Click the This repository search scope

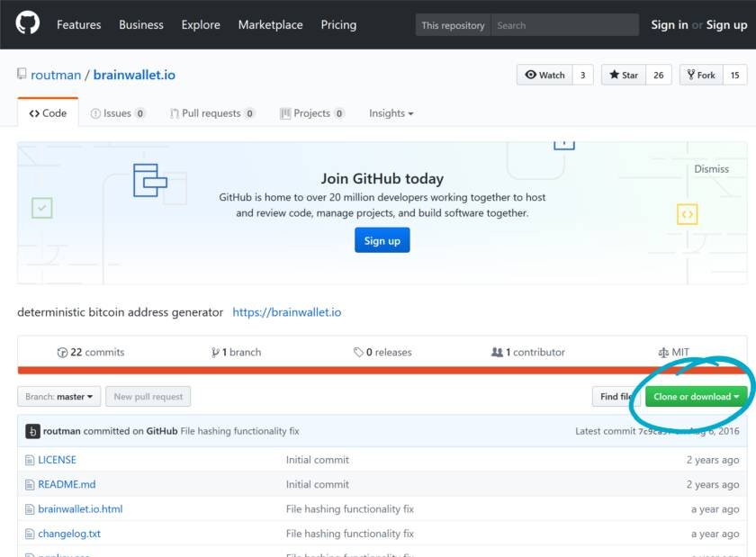tap(453, 25)
